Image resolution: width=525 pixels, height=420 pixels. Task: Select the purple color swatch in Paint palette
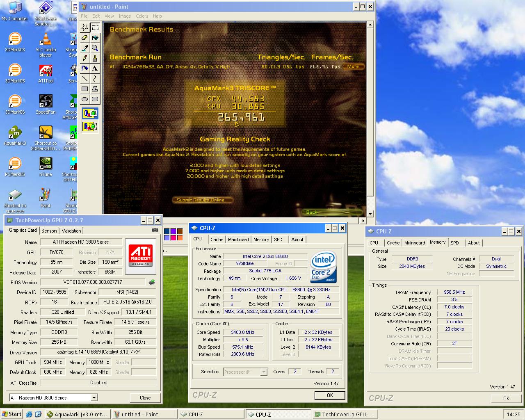coord(173,231)
